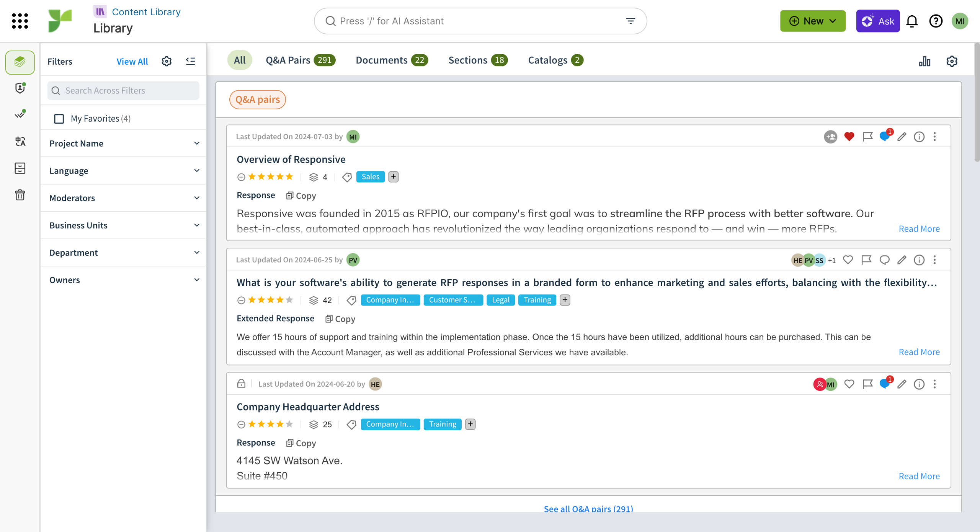The height and width of the screenshot is (532, 980).
Task: Open the New dropdown button
Action: [x=812, y=21]
